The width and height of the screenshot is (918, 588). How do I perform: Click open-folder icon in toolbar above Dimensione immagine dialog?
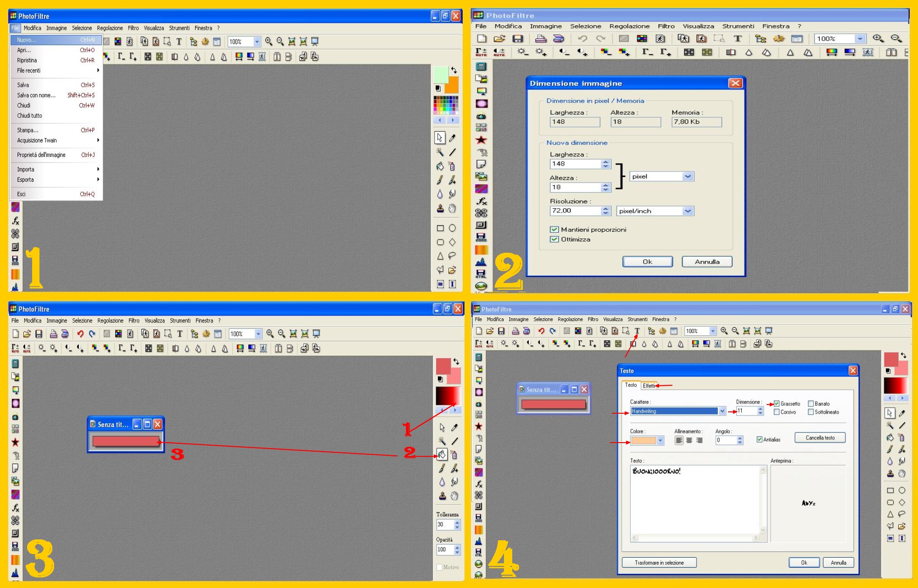tap(499, 39)
